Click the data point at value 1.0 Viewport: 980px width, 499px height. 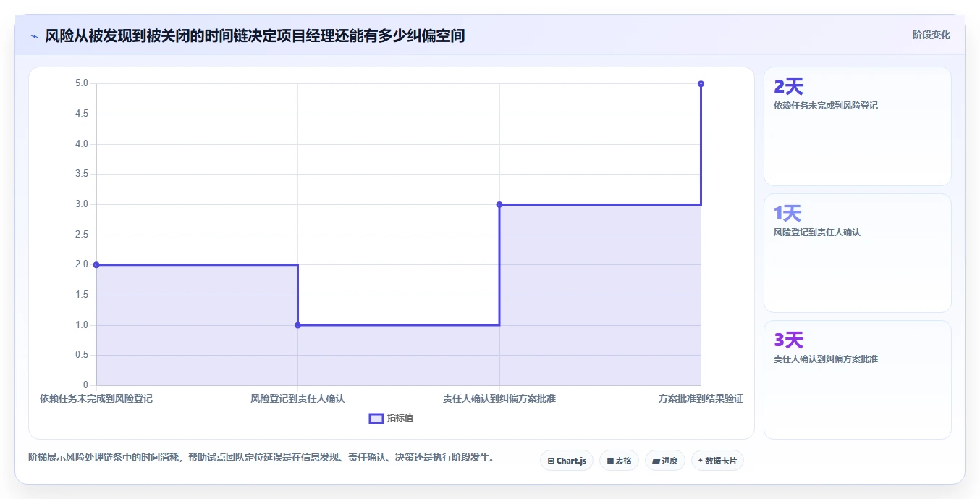point(297,325)
